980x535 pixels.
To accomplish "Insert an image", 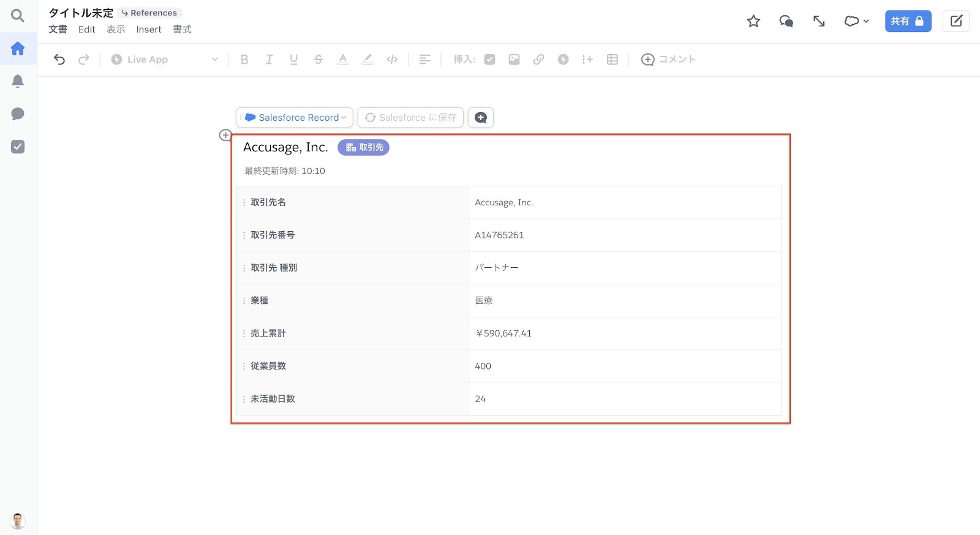I will click(514, 59).
